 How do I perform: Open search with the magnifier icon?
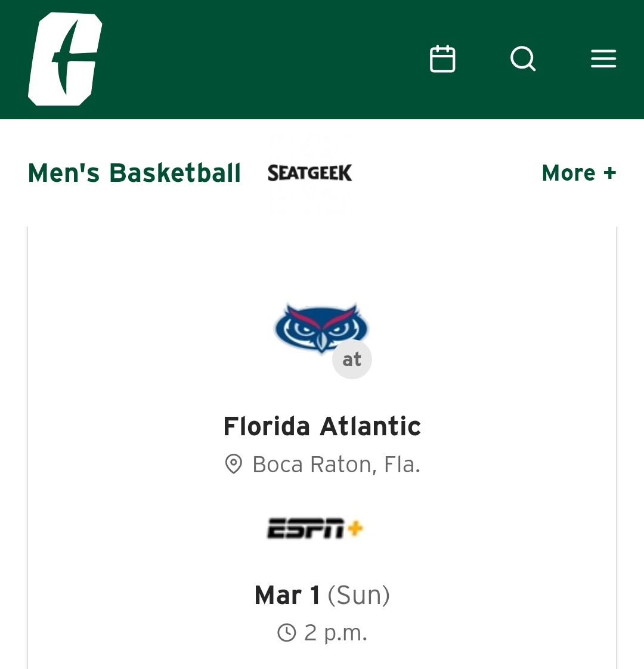click(x=523, y=59)
